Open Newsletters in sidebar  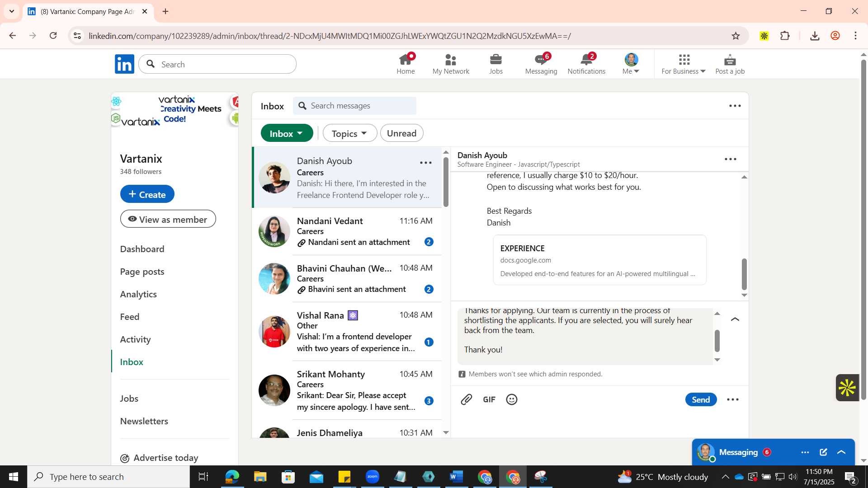pos(144,421)
